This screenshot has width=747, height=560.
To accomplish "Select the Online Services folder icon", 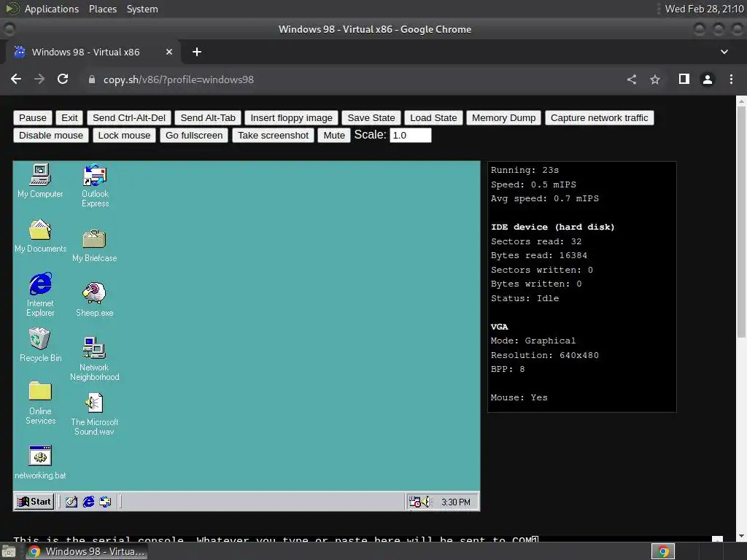I will point(40,402).
